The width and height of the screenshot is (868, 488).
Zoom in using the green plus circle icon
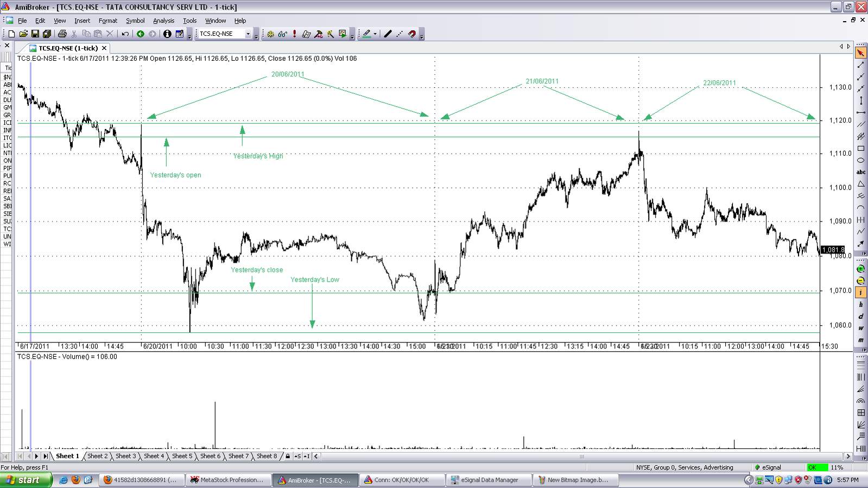tap(861, 269)
